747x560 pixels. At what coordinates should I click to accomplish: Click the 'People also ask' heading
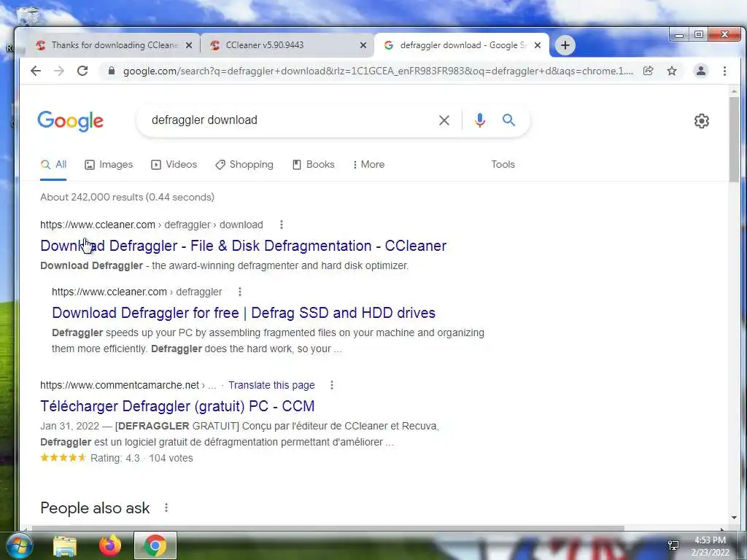95,508
